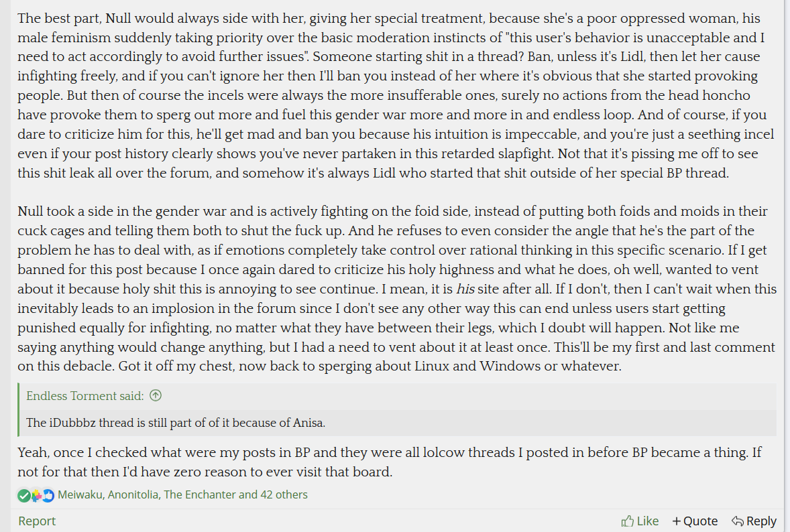Click the up-arrow icon beside Endless Torment's quote
The width and height of the screenshot is (790, 532).
156,396
